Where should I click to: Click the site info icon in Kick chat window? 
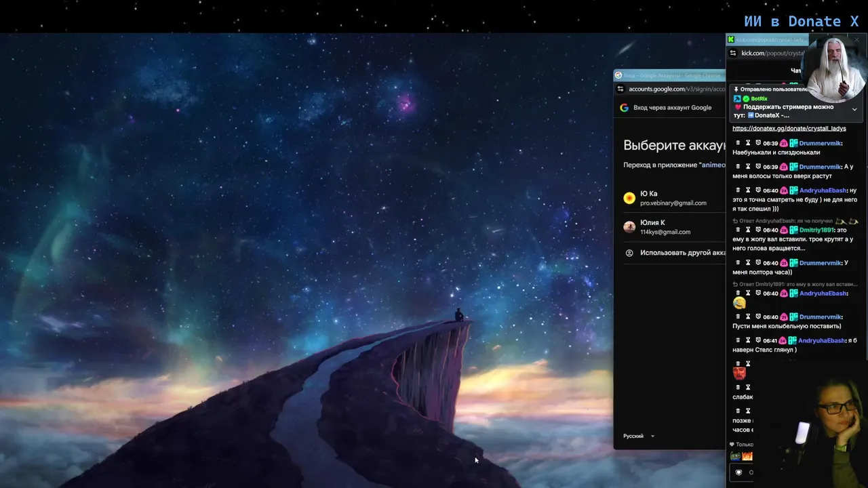733,53
